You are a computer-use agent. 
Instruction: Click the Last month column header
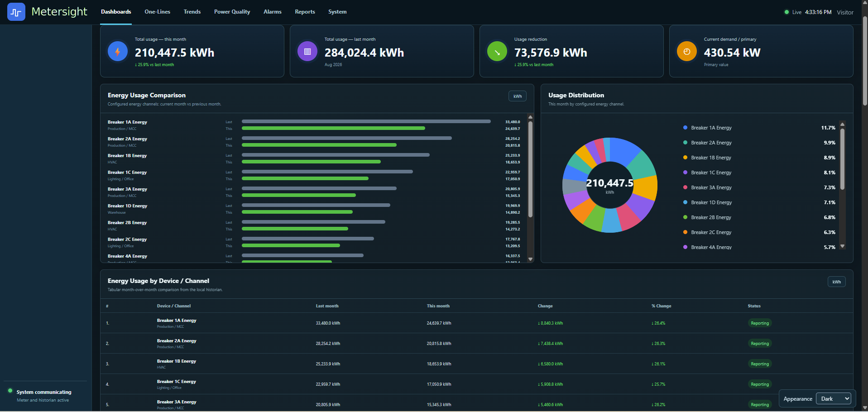(x=327, y=306)
